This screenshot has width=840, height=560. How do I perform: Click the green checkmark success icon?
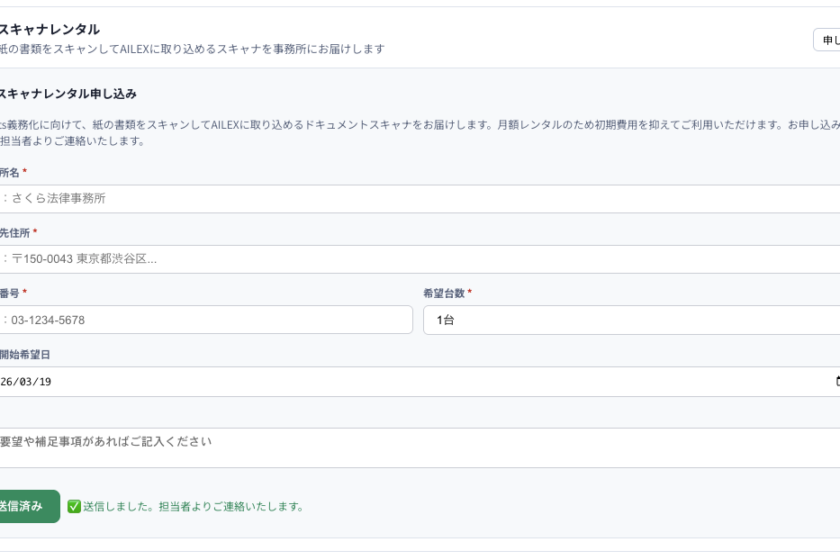(74, 506)
